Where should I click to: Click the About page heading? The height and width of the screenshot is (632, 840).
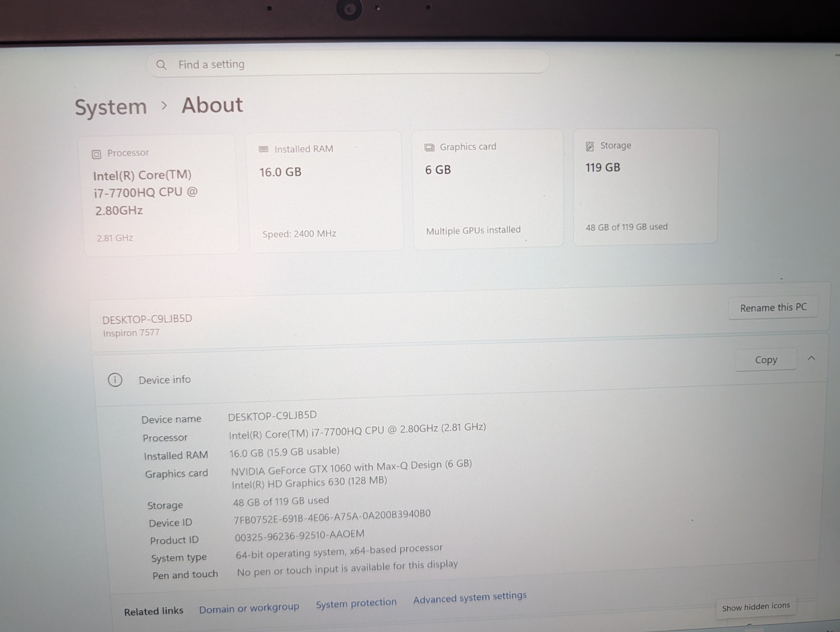coord(212,105)
